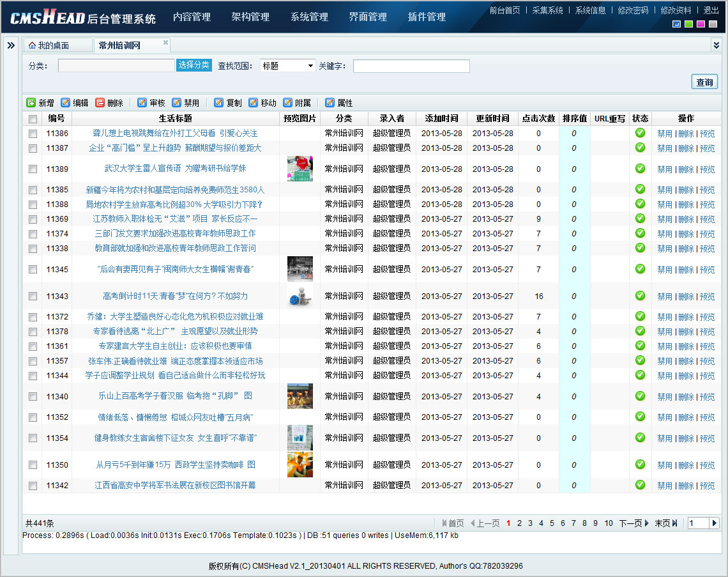Image resolution: width=728 pixels, height=577 pixels.
Task: Expand the tab list double-chevron at right
Action: pos(716,45)
